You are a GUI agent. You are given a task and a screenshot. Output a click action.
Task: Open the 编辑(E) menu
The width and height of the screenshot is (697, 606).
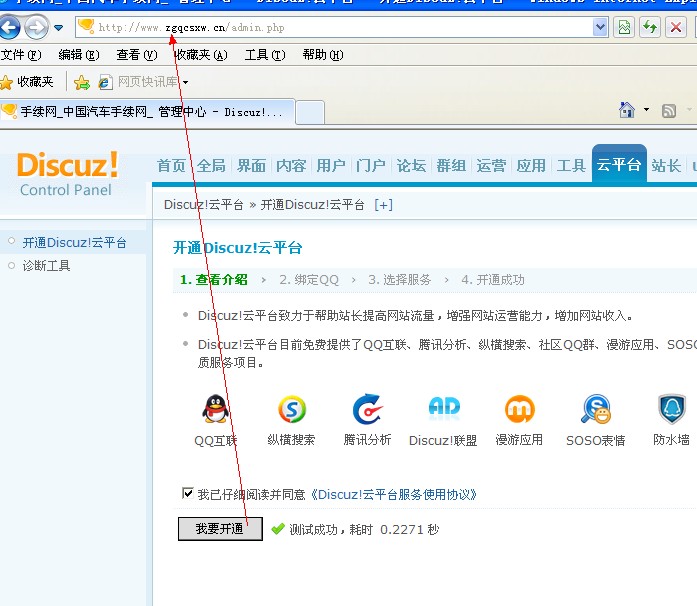[79, 55]
